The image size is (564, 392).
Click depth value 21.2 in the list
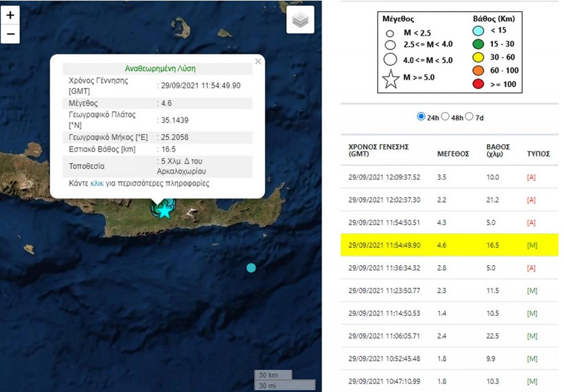tap(492, 200)
